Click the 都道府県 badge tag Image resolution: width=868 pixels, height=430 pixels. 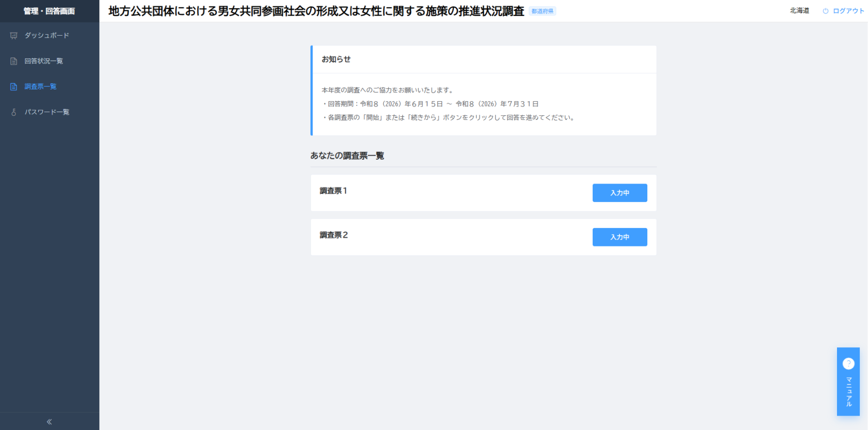542,11
